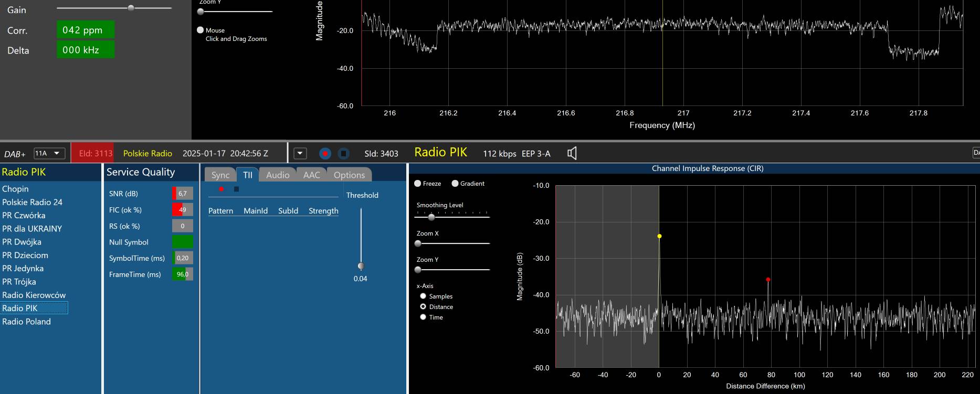Set the x-Axis to Samples

point(423,296)
